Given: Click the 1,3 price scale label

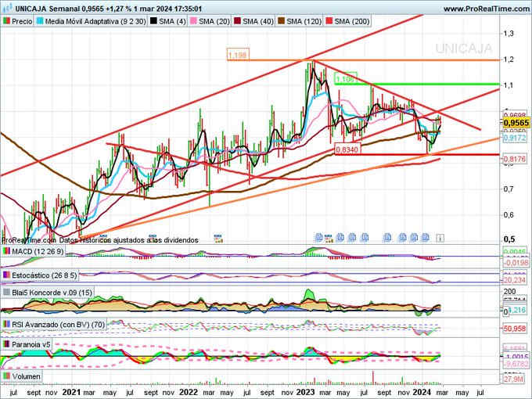Looking at the screenshot, I should pos(509,33).
